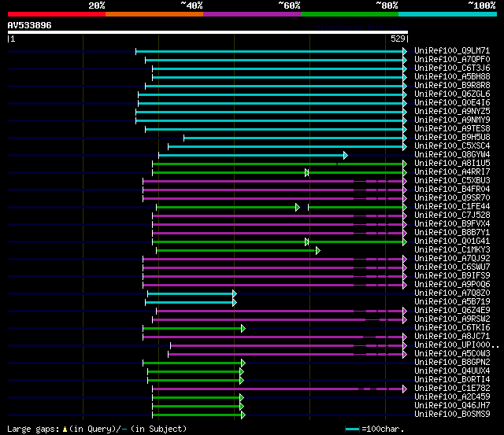This screenshot has width=504, height=435.
Task: Select UniRef100_A4RRI7 label
Action: pyautogui.click(x=452, y=172)
